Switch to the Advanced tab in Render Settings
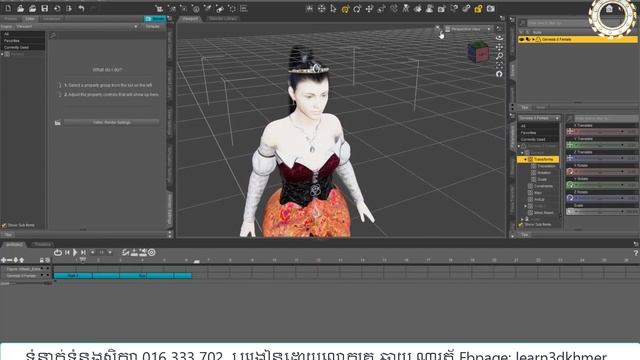Screen dimensions: 640x360 52,19
